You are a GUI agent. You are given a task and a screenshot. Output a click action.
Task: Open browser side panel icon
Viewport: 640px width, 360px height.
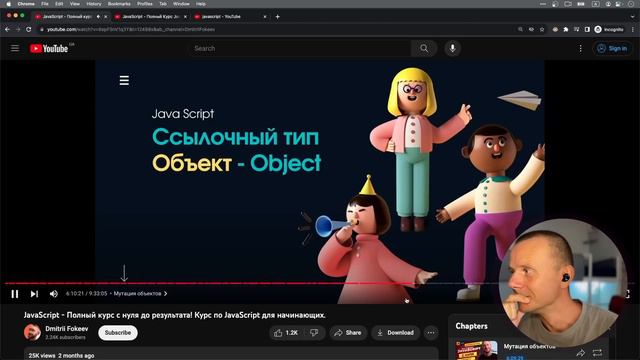click(x=587, y=29)
